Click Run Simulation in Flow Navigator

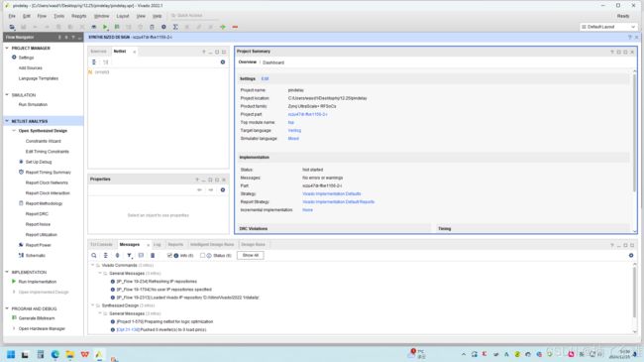pos(33,104)
